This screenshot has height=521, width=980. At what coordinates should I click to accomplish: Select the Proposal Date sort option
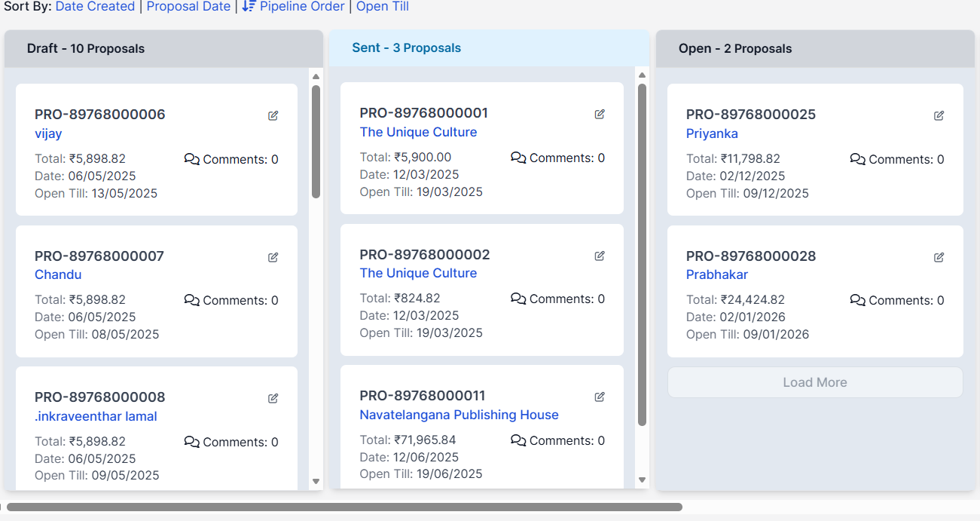click(188, 6)
